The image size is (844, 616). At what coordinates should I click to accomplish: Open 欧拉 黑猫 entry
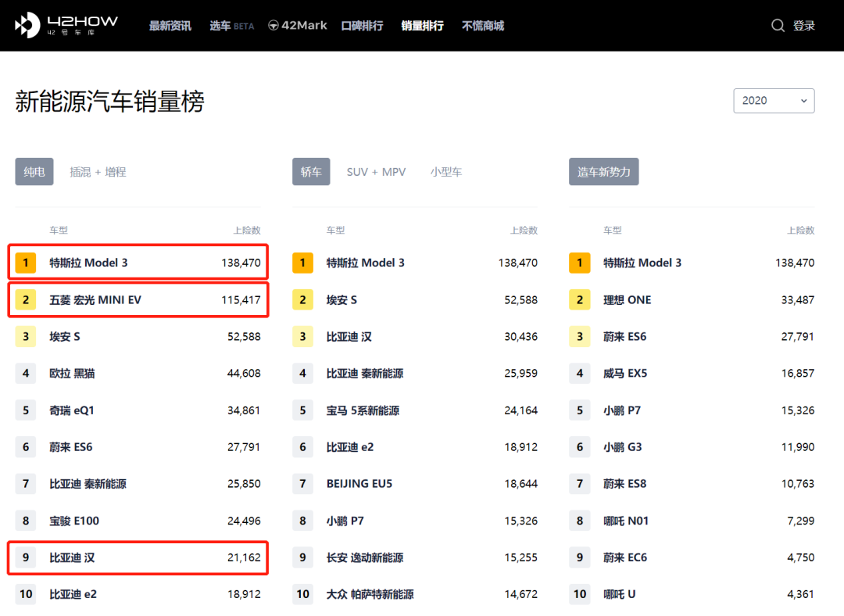pyautogui.click(x=72, y=374)
